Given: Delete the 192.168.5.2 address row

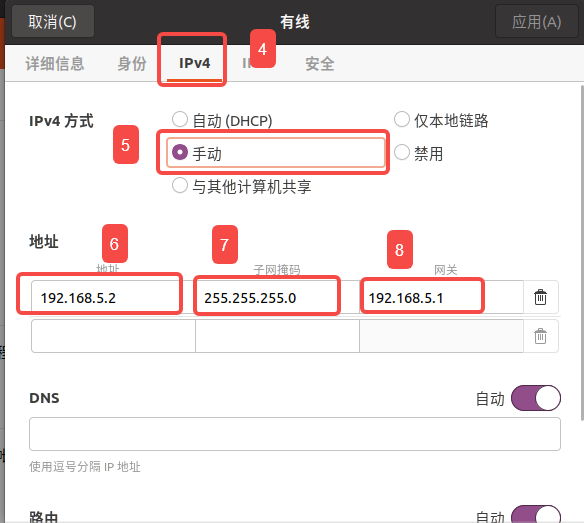Looking at the screenshot, I should (540, 297).
